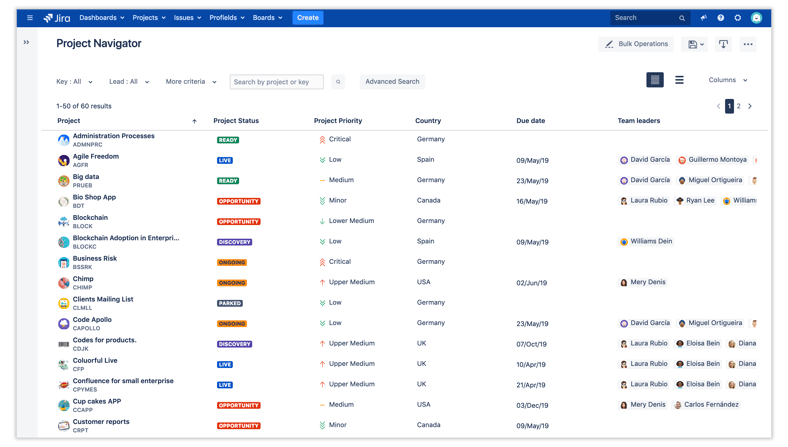The width and height of the screenshot is (788, 447).
Task: Go to Jira home via logo
Action: coord(57,18)
